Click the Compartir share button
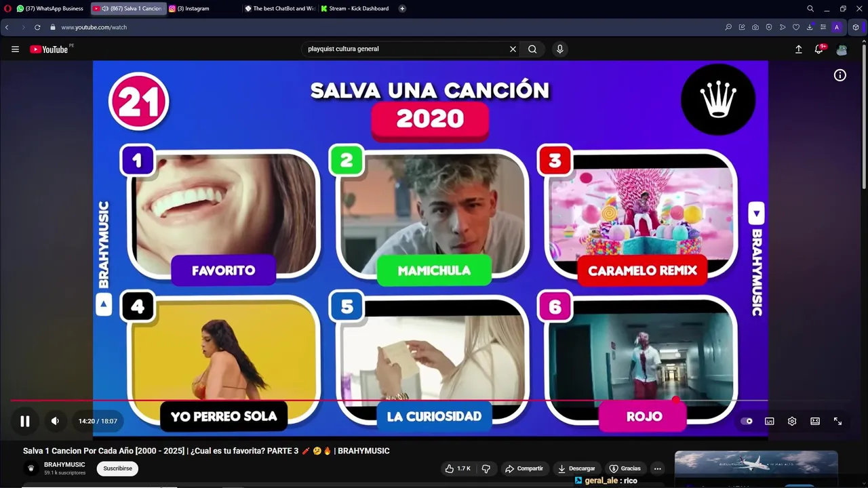The image size is (868, 488). pyautogui.click(x=524, y=468)
